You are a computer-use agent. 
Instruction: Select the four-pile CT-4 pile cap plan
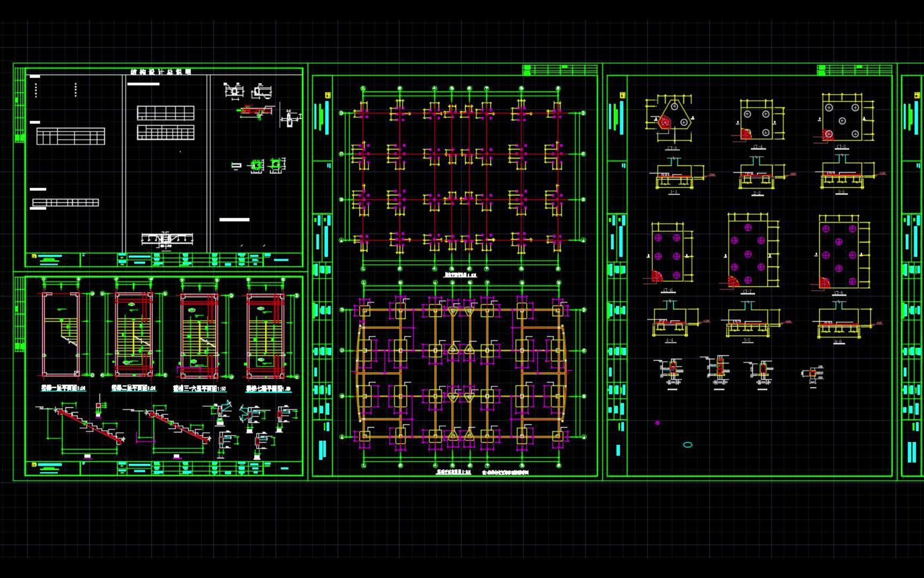(x=758, y=121)
